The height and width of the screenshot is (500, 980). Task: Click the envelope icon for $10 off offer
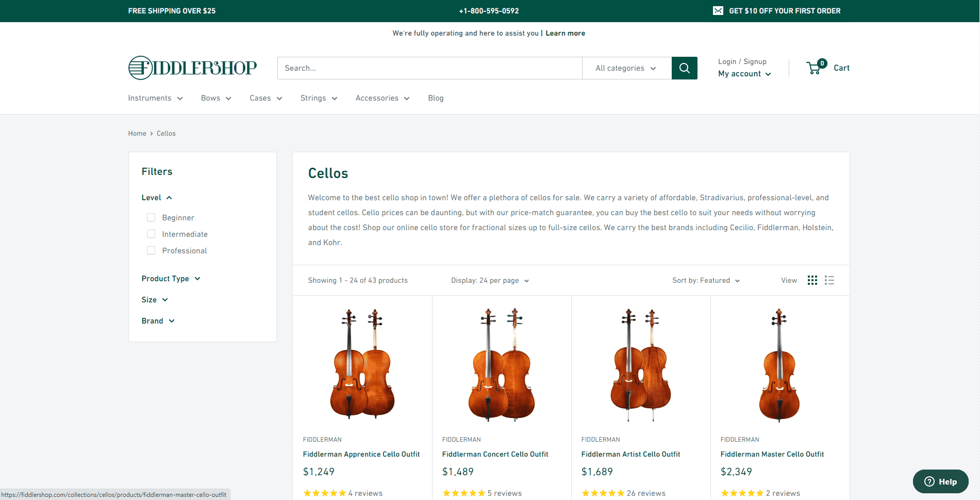pos(718,11)
